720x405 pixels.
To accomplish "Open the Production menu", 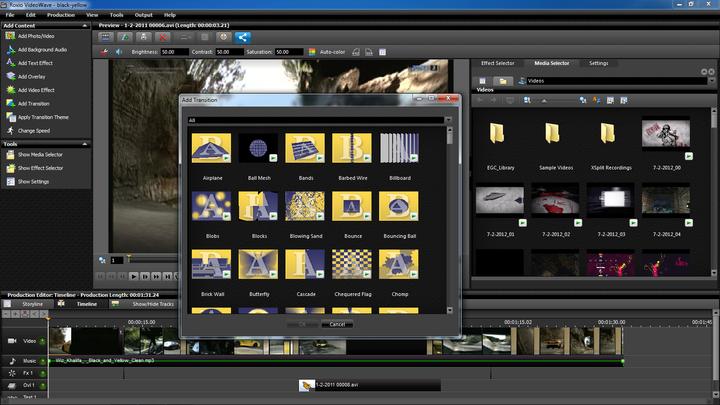I will [61, 15].
